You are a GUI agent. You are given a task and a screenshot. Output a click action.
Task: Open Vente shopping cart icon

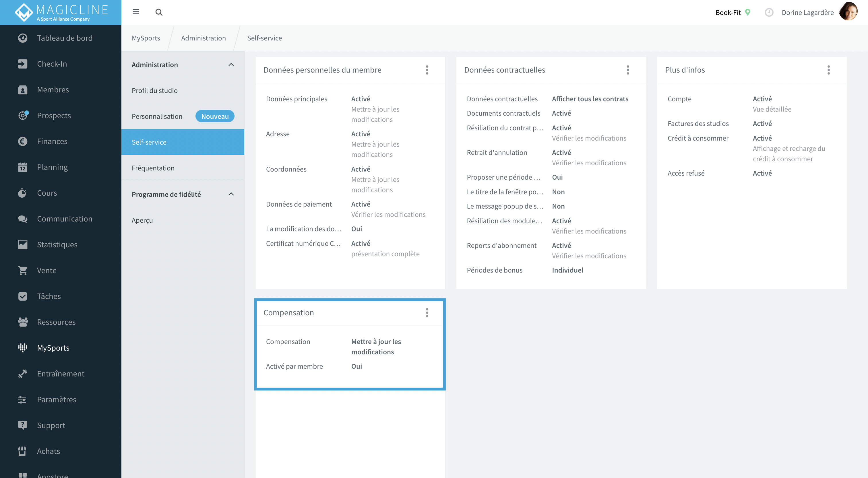click(x=23, y=270)
